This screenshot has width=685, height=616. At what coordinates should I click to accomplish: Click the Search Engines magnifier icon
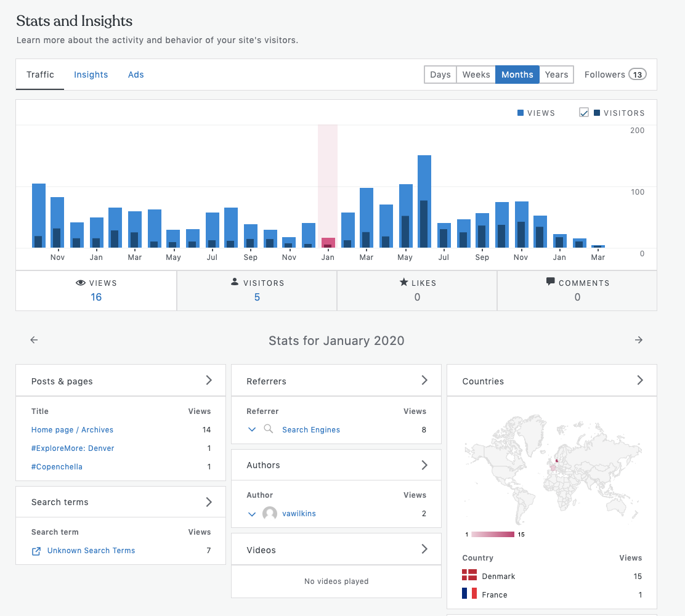coord(269,429)
